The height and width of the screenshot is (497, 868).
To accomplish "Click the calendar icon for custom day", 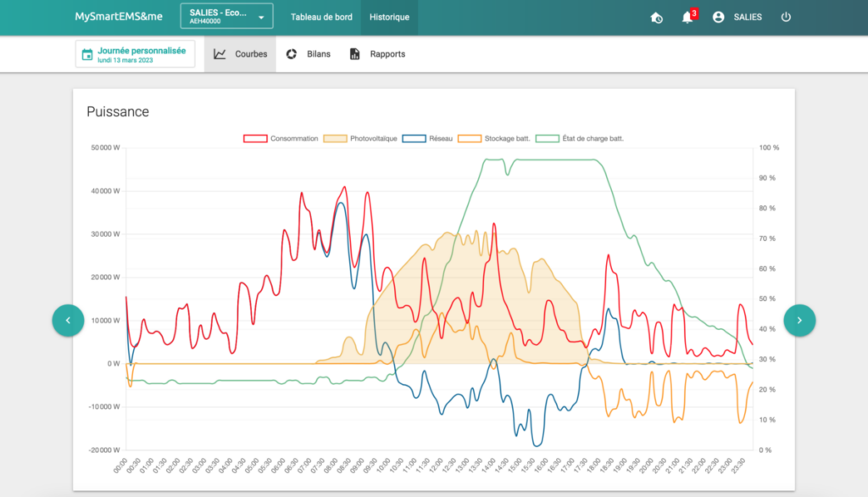I will pyautogui.click(x=87, y=54).
